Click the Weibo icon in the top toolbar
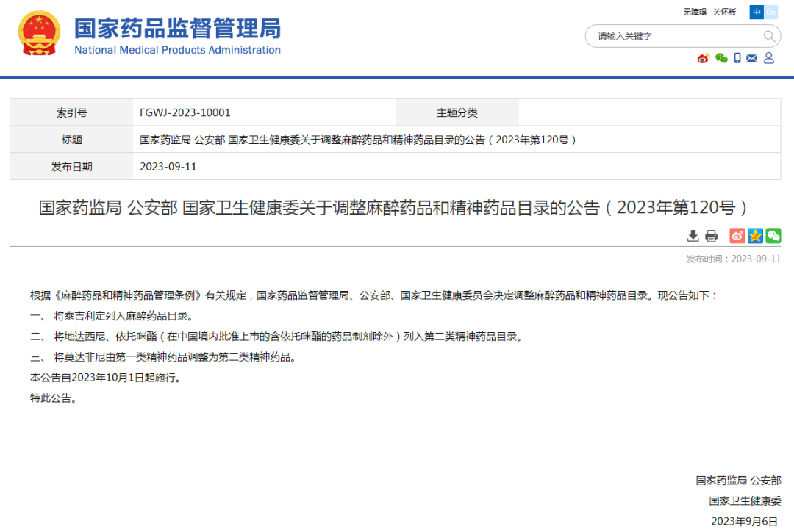The image size is (794, 532). [704, 57]
